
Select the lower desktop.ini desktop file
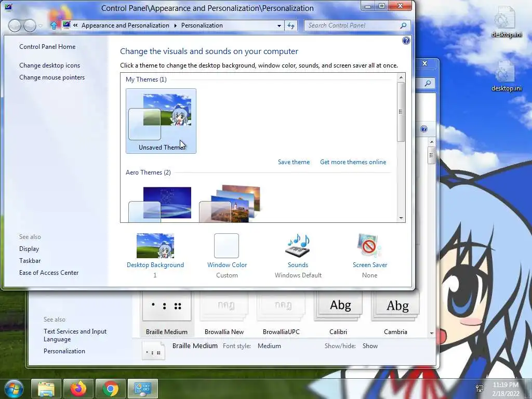(506, 76)
